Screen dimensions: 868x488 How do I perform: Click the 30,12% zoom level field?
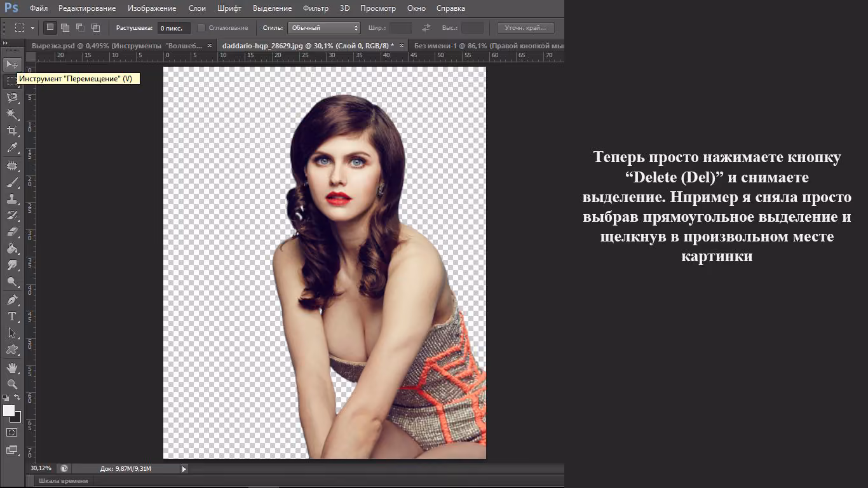[x=41, y=468]
